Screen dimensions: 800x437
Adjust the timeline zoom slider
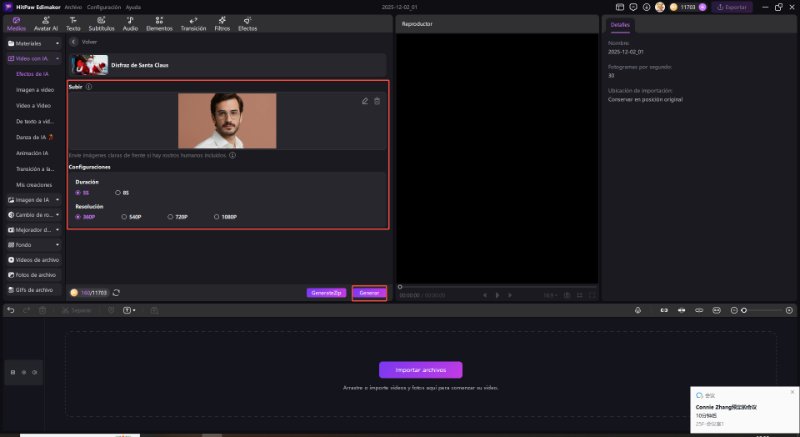pos(743,311)
